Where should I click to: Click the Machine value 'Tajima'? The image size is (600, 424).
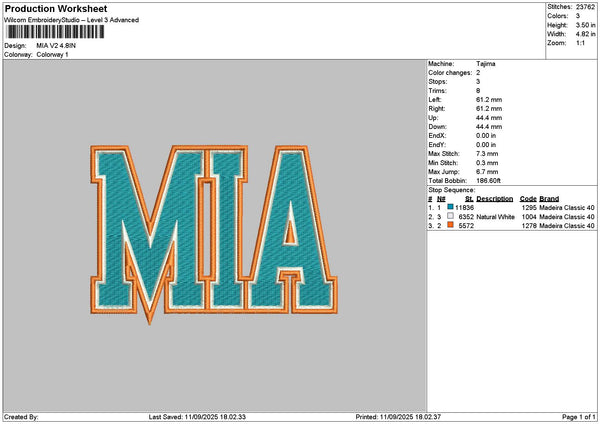pos(486,64)
